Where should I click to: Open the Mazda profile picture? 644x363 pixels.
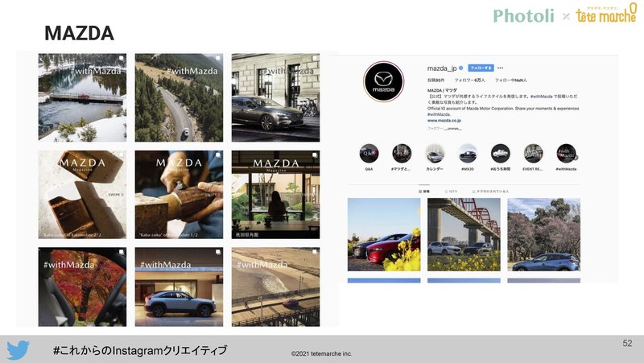[x=384, y=81]
